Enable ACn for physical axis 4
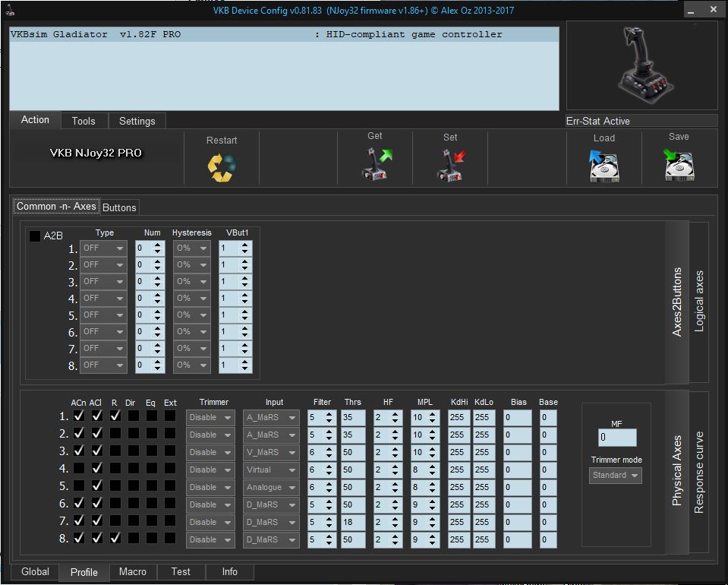 tap(79, 468)
